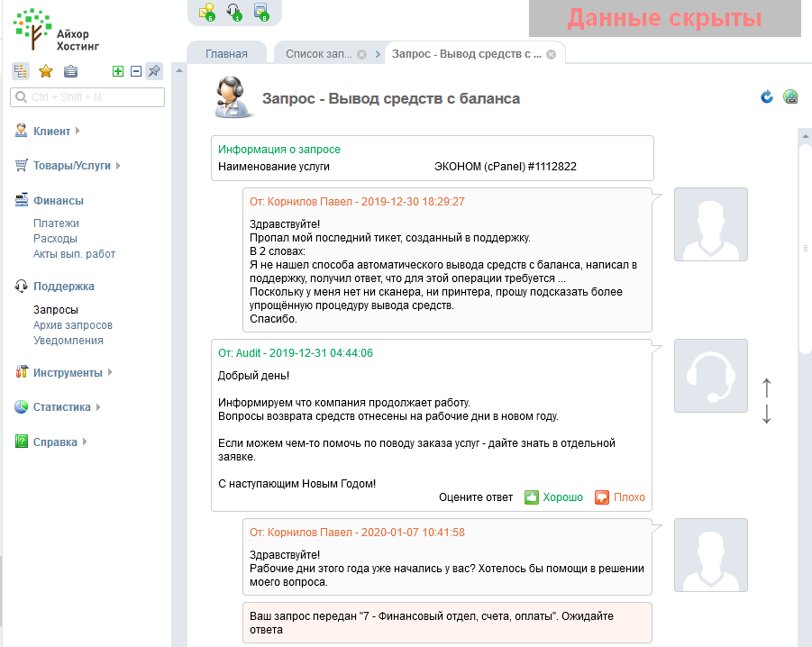
Task: Toggle the pin sidebar icon
Action: point(154,71)
